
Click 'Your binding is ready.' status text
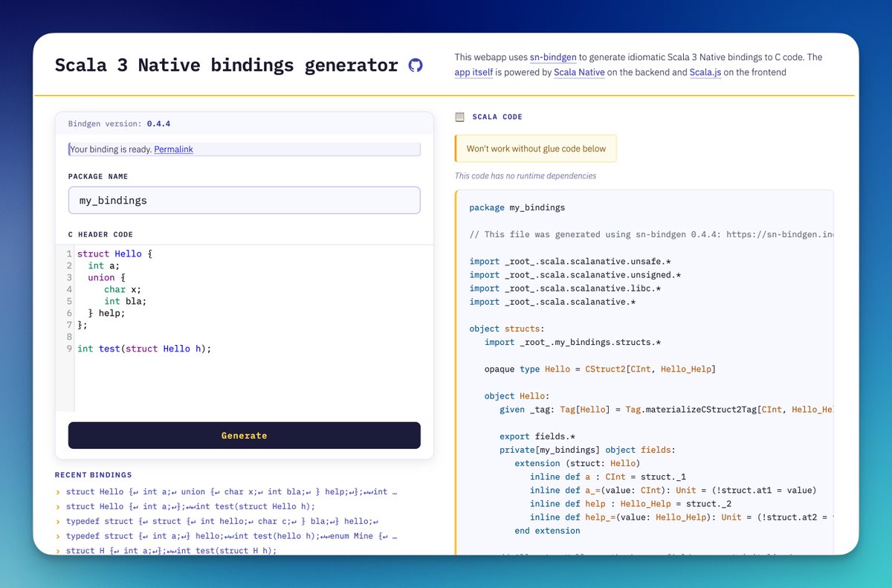tap(110, 149)
